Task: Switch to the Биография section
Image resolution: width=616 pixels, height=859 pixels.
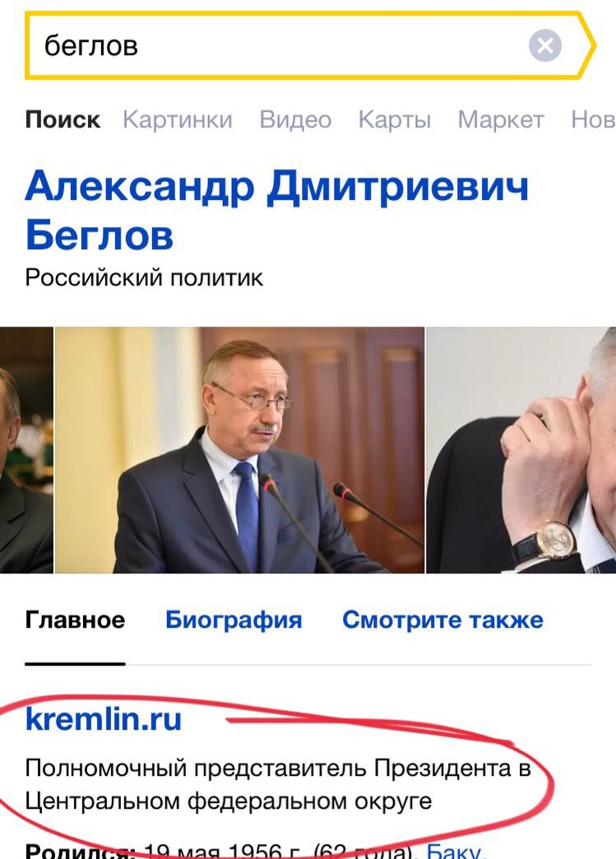Action: click(234, 620)
